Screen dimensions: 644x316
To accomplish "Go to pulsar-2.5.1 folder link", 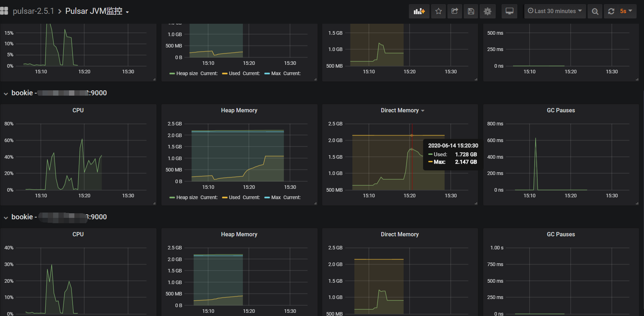I will 33,11.
